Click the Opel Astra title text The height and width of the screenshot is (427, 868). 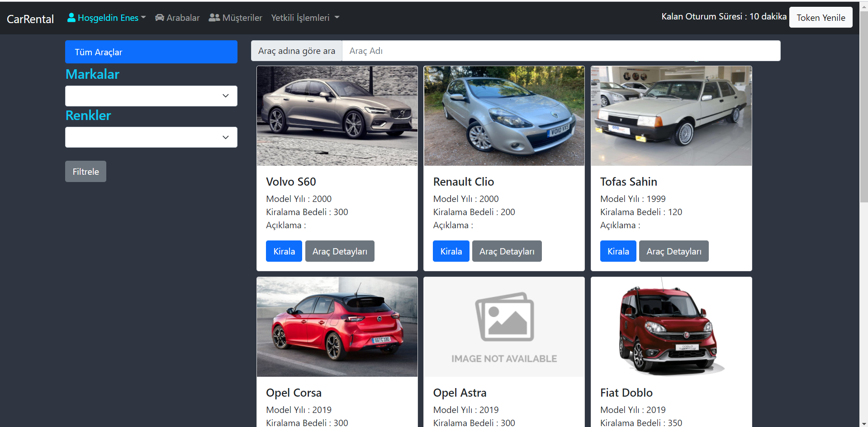[x=460, y=393]
